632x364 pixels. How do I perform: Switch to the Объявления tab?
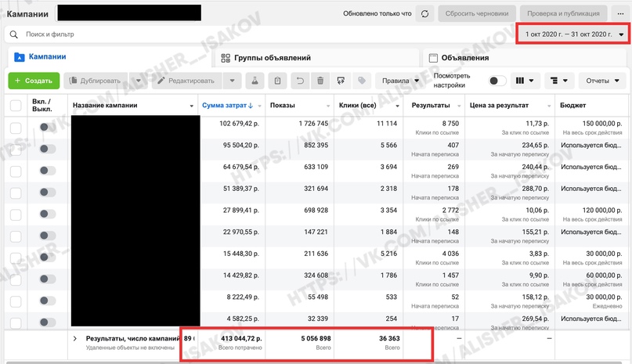coord(525,58)
